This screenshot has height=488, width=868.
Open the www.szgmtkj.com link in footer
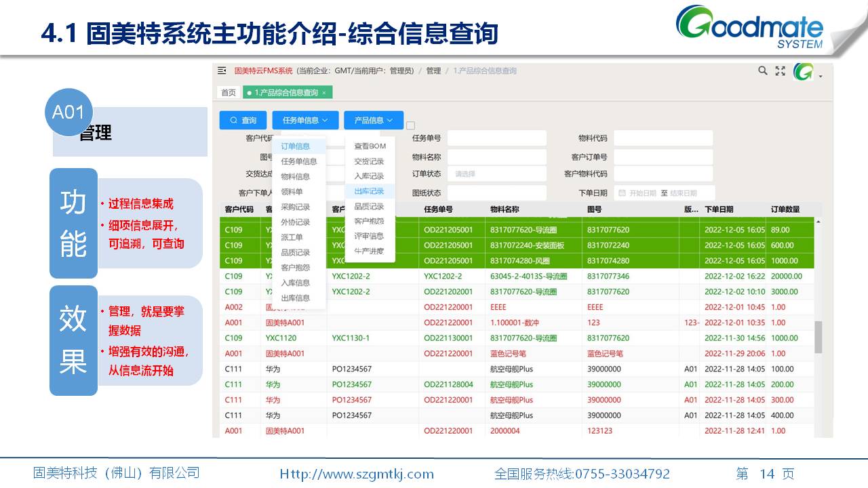pyautogui.click(x=357, y=474)
